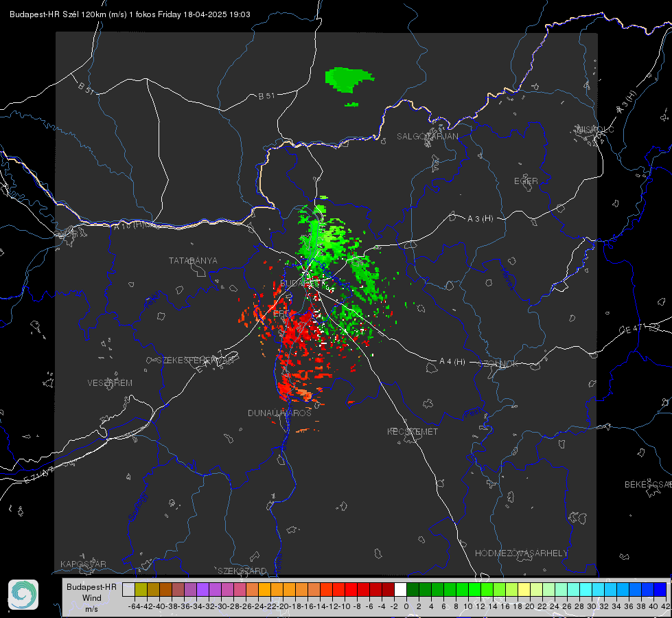
Task: Click the 'A 4 (H)' road label
Action: coord(452,362)
